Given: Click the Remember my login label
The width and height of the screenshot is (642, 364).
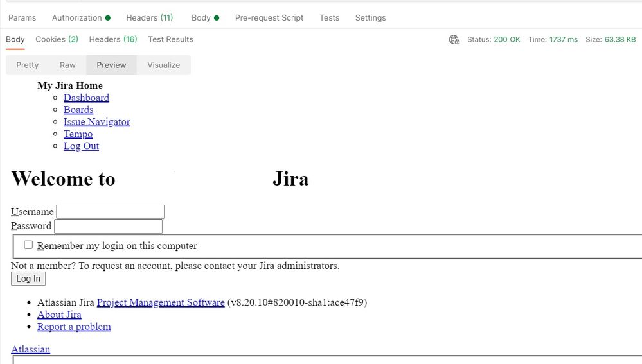Looking at the screenshot, I should (117, 246).
